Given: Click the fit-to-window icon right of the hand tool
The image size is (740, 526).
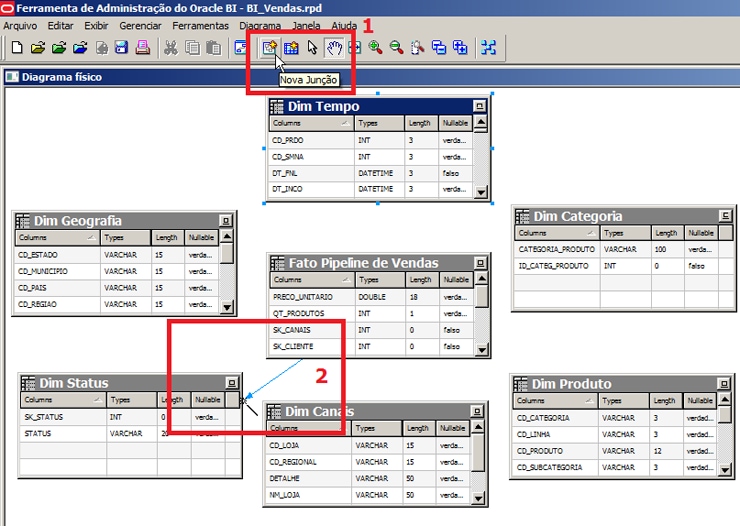Looking at the screenshot, I should (x=355, y=48).
